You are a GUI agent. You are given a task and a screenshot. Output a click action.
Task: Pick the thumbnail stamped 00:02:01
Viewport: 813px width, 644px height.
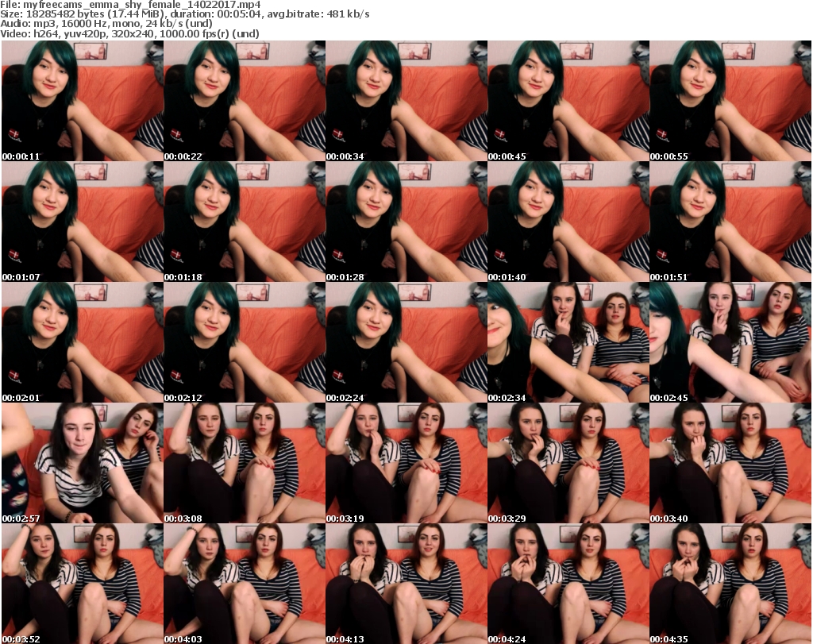(83, 342)
